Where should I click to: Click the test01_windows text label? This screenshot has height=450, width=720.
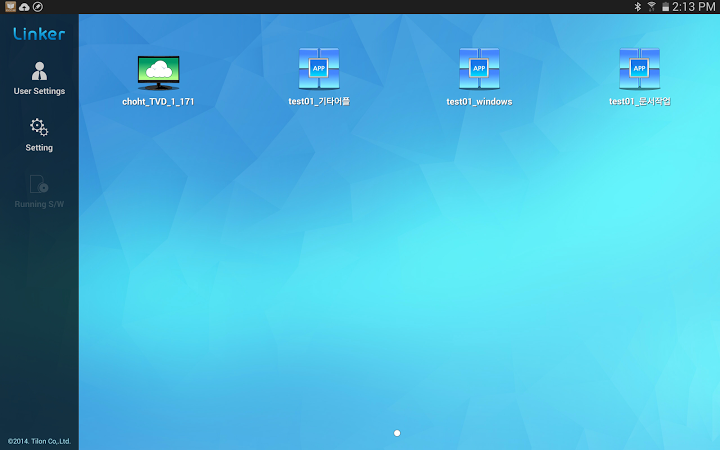coord(479,102)
